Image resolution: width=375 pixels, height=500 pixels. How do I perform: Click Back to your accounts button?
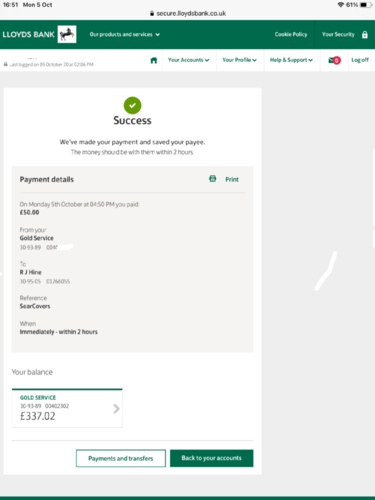click(x=212, y=458)
